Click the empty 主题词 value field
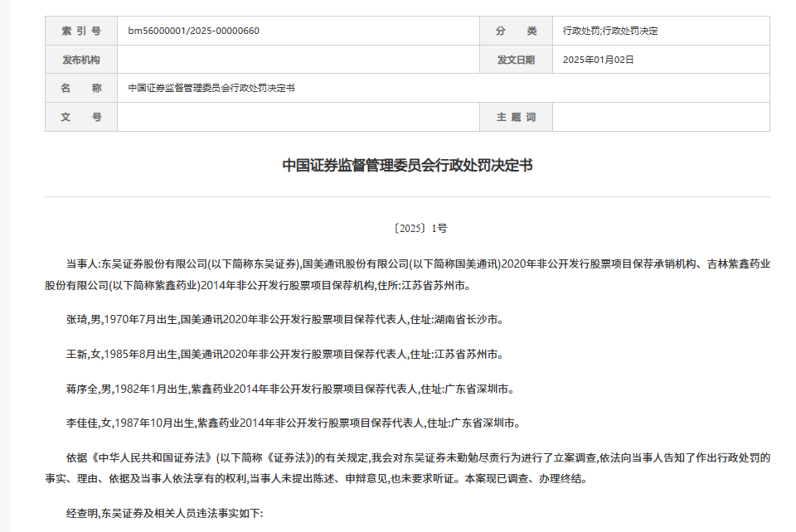 663,117
